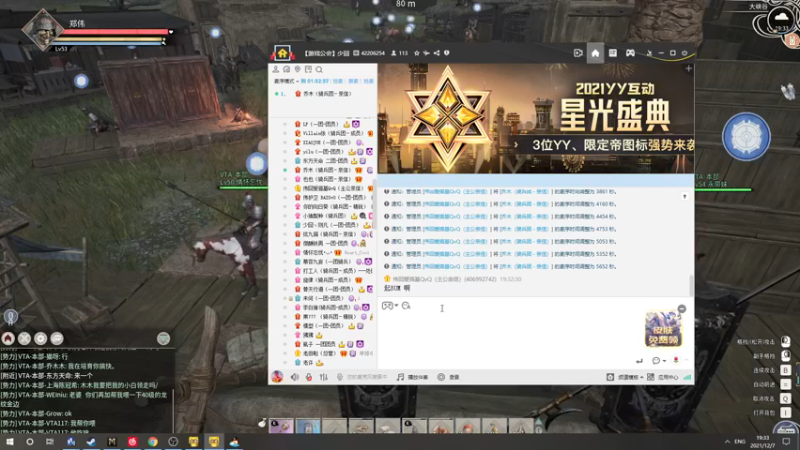Switch the ENG input language indicator

coord(740,441)
